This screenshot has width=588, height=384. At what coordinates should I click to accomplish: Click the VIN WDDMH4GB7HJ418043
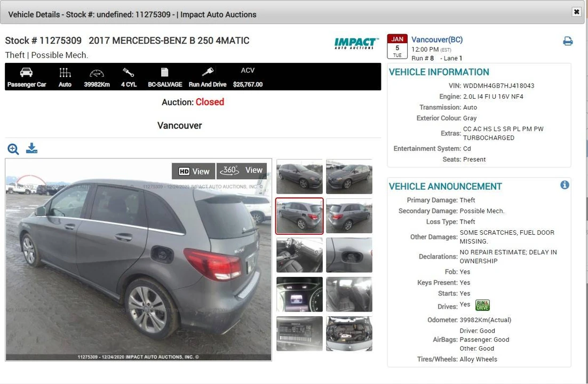point(498,86)
